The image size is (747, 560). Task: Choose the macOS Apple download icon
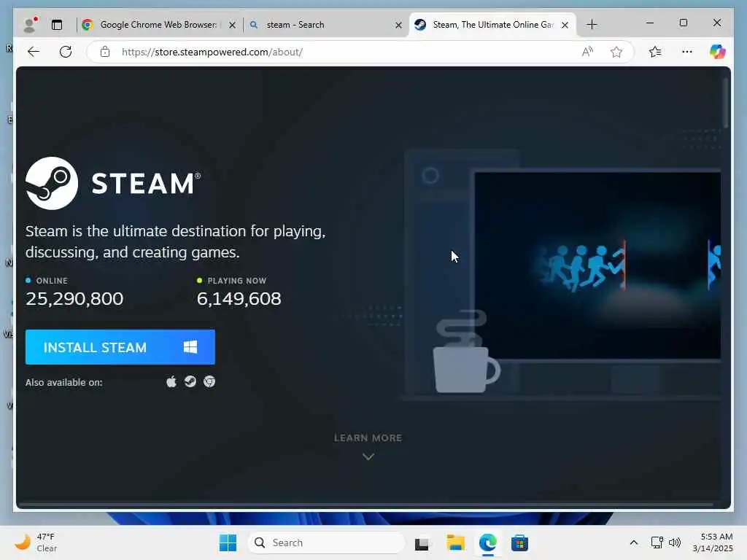tap(171, 381)
